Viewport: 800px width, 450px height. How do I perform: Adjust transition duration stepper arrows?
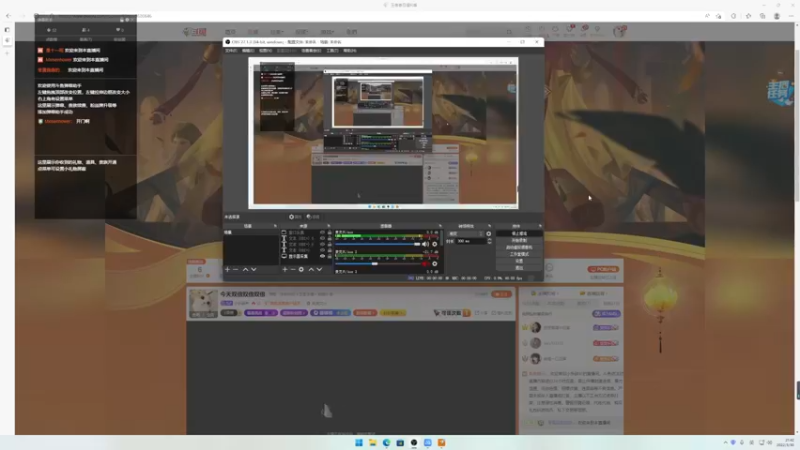[489, 241]
